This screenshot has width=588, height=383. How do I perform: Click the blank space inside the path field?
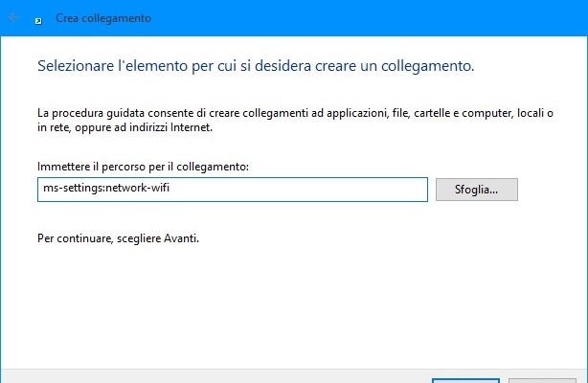(x=306, y=189)
